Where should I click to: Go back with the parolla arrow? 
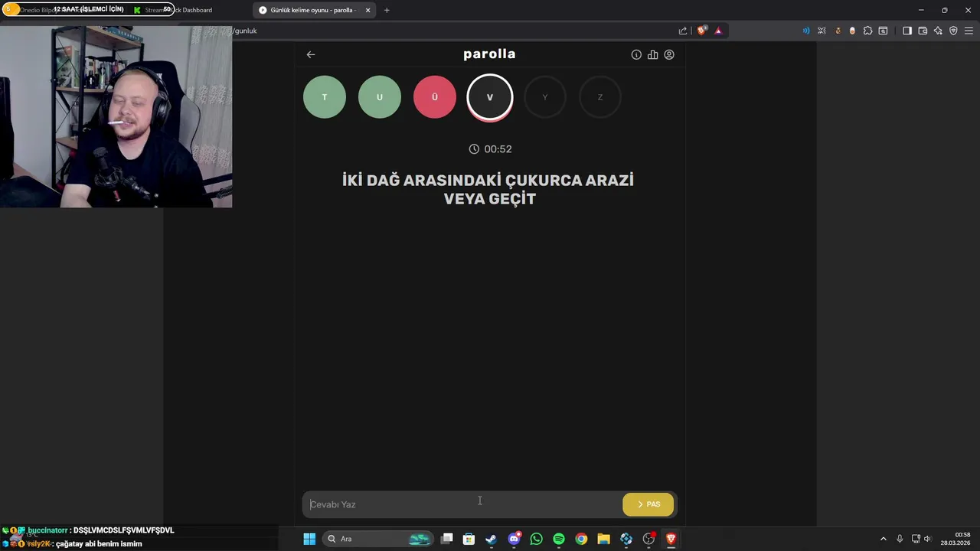click(310, 54)
